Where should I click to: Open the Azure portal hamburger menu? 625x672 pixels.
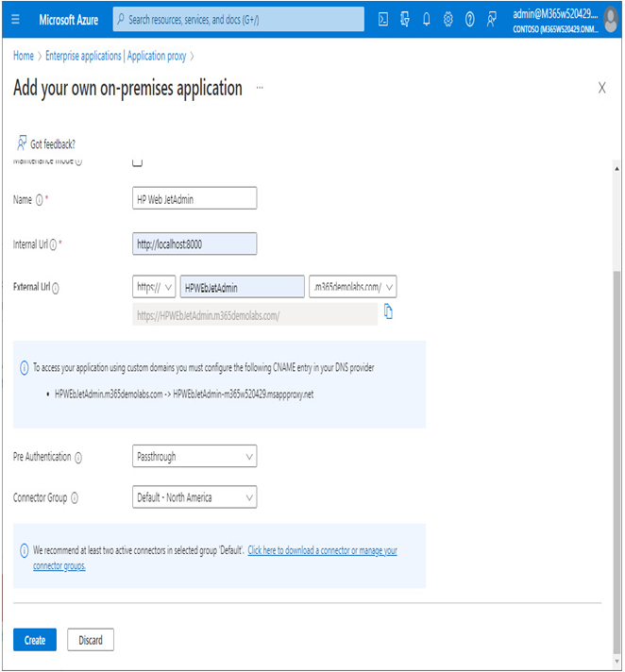click(15, 19)
